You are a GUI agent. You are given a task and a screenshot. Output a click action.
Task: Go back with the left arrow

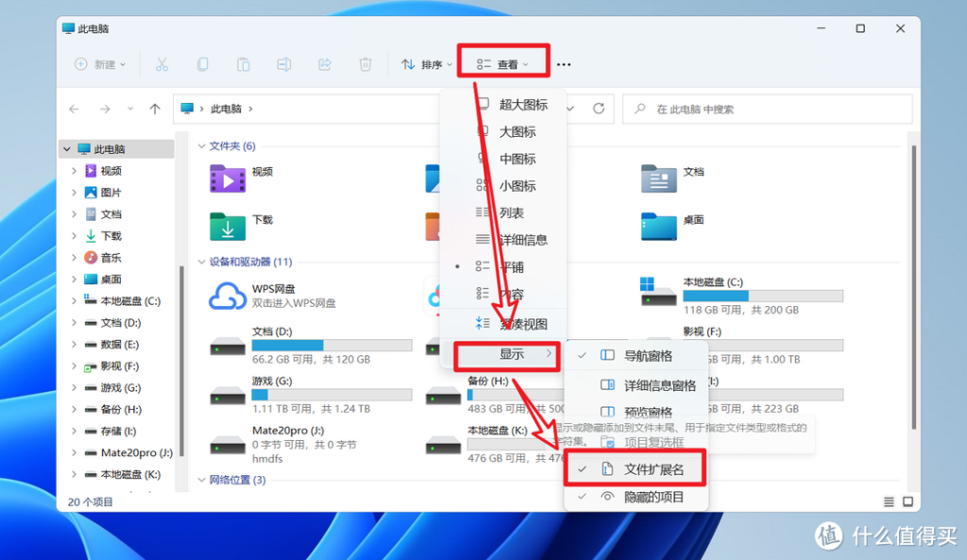74,110
